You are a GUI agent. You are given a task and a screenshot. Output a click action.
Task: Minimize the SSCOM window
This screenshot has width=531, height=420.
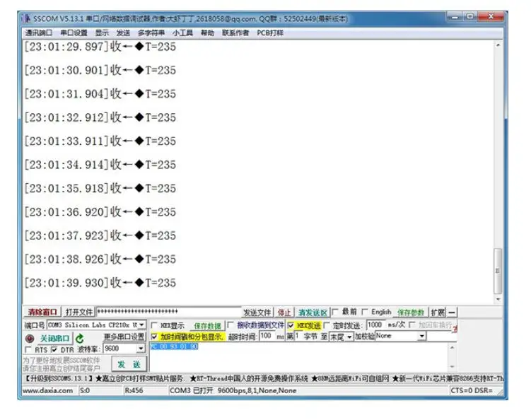[x=455, y=16]
